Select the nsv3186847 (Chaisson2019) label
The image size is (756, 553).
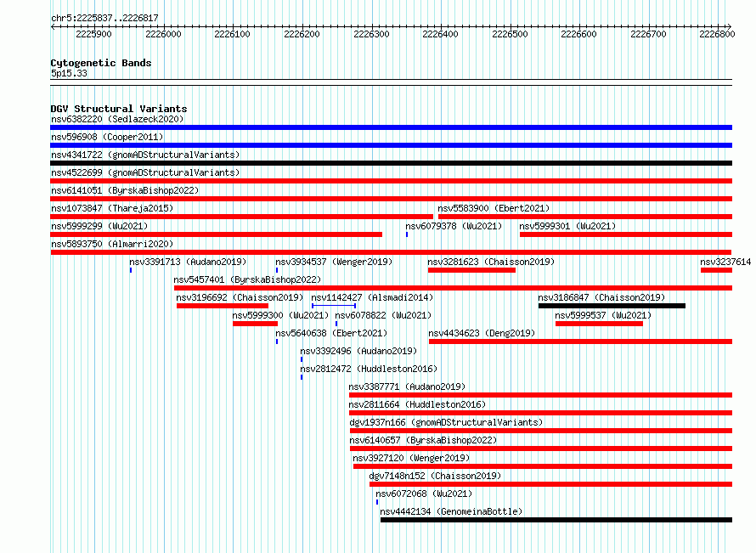601,297
